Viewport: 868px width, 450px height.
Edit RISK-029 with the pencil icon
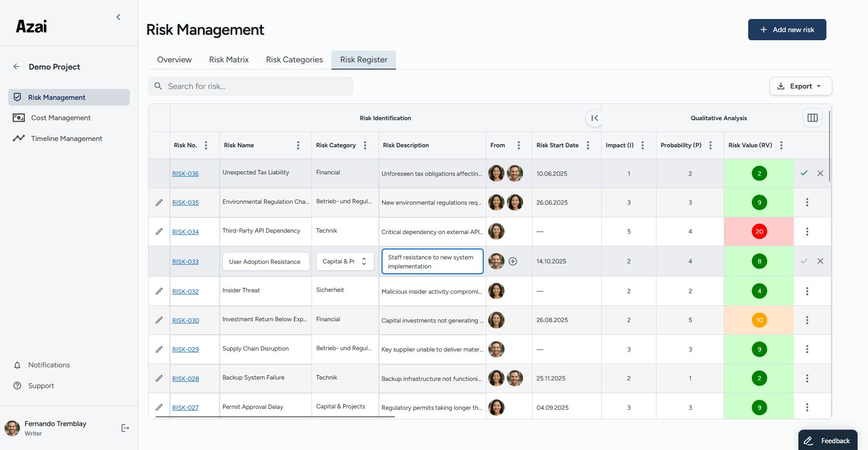[x=159, y=349]
